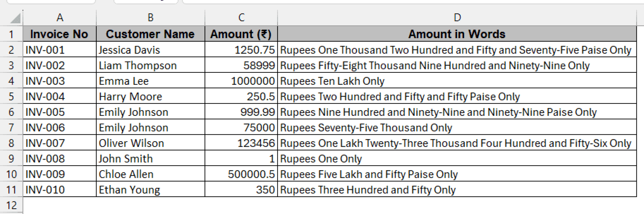Click the Amount (₹) header cell
Screen dimensions: 644x214
pyautogui.click(x=241, y=34)
